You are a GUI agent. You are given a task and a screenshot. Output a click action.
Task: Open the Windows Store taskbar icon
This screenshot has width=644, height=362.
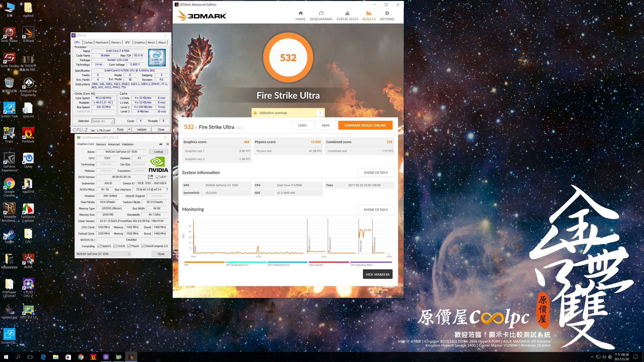[x=68, y=357]
